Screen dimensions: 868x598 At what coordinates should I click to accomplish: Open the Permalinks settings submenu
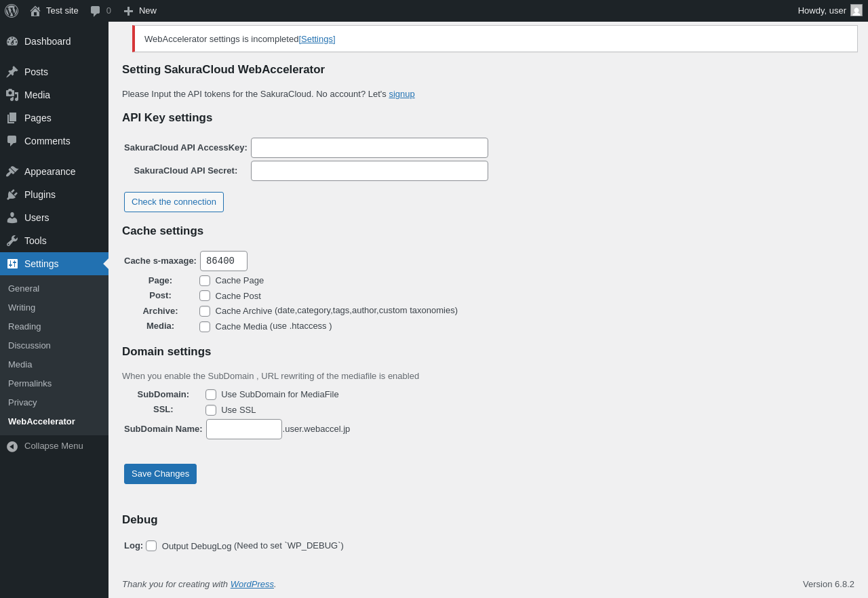click(x=30, y=384)
